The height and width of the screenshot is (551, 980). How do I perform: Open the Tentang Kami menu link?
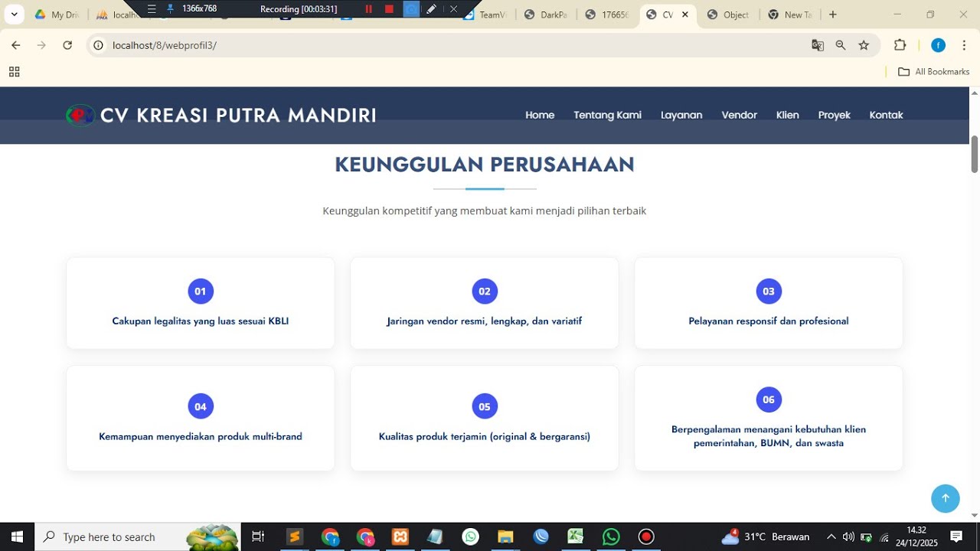[x=607, y=116]
